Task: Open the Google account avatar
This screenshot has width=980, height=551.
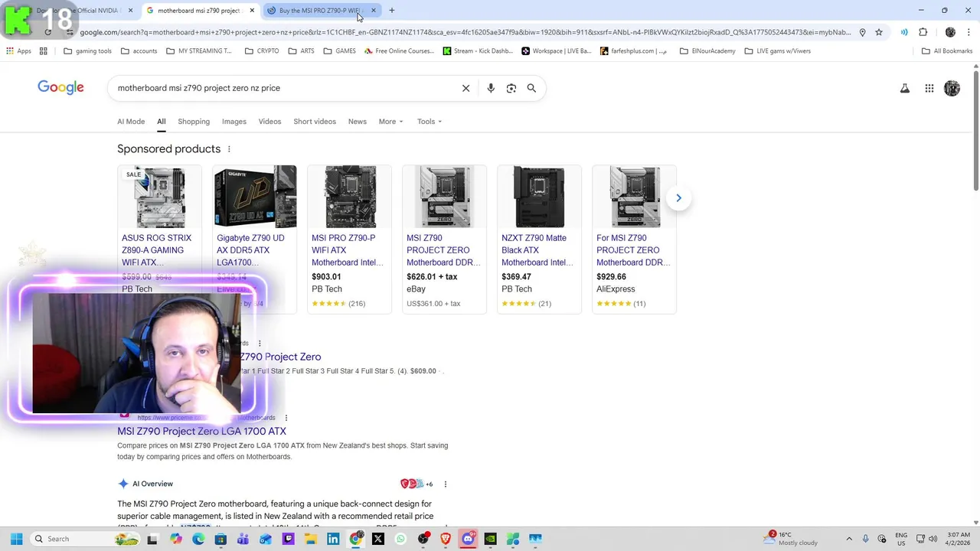Action: pos(952,89)
